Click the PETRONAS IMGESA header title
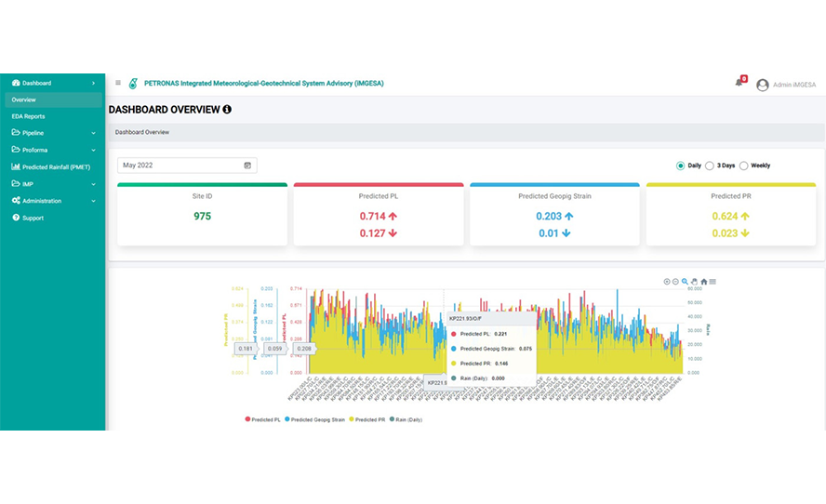The height and width of the screenshot is (504, 826). coord(264,83)
